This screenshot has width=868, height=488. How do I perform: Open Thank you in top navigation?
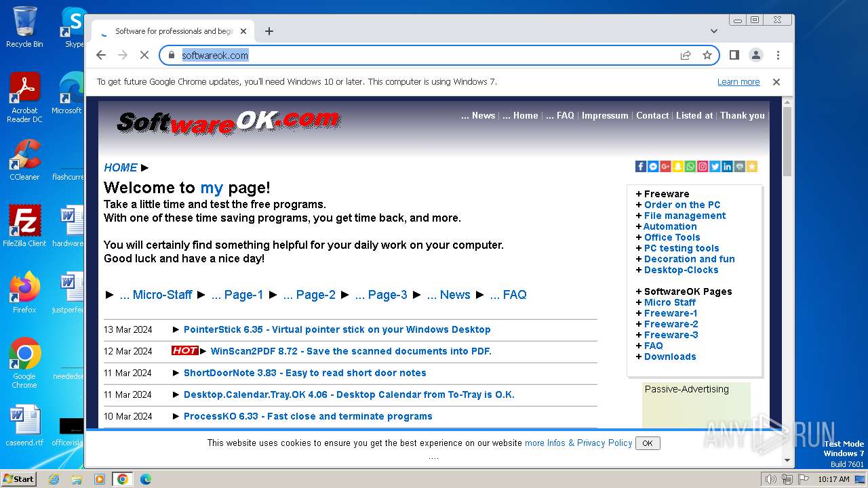(x=743, y=115)
